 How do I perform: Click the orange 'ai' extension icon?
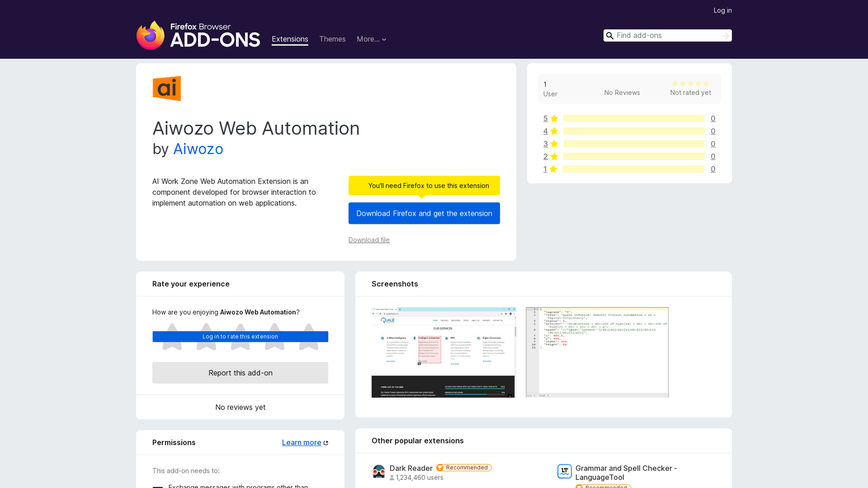(167, 88)
